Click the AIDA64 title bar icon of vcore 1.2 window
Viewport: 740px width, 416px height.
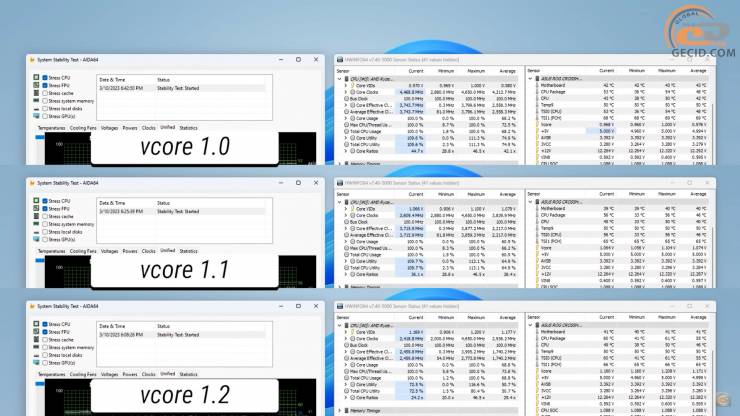(32, 306)
